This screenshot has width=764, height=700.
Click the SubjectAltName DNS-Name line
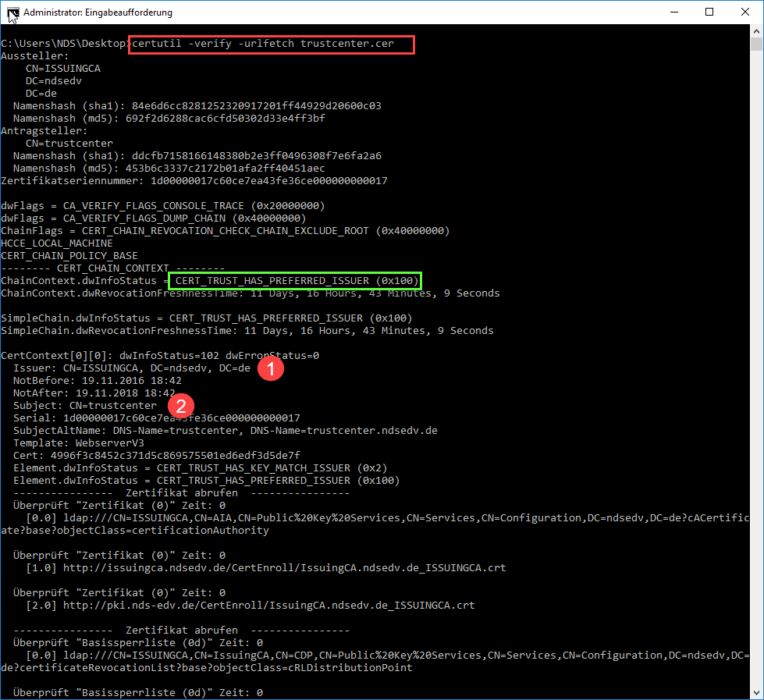click(226, 430)
